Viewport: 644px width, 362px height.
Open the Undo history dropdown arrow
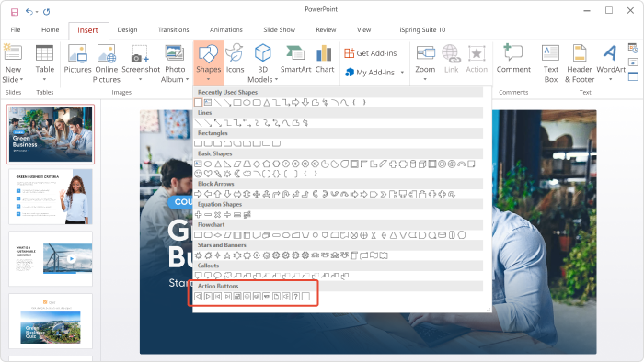click(x=37, y=12)
